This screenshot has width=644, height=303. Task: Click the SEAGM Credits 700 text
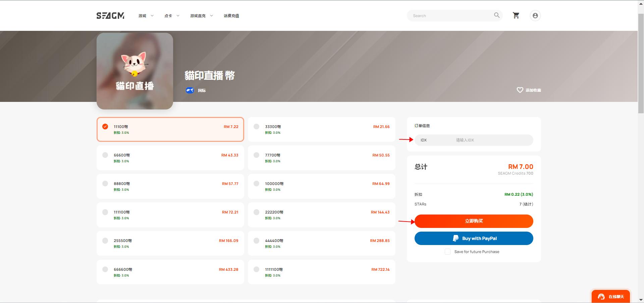(x=516, y=173)
